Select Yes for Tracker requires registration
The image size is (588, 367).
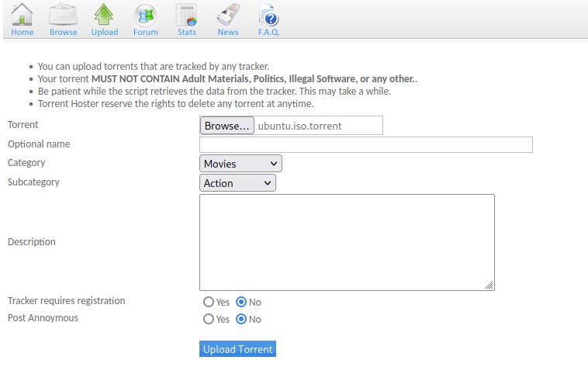tap(208, 302)
